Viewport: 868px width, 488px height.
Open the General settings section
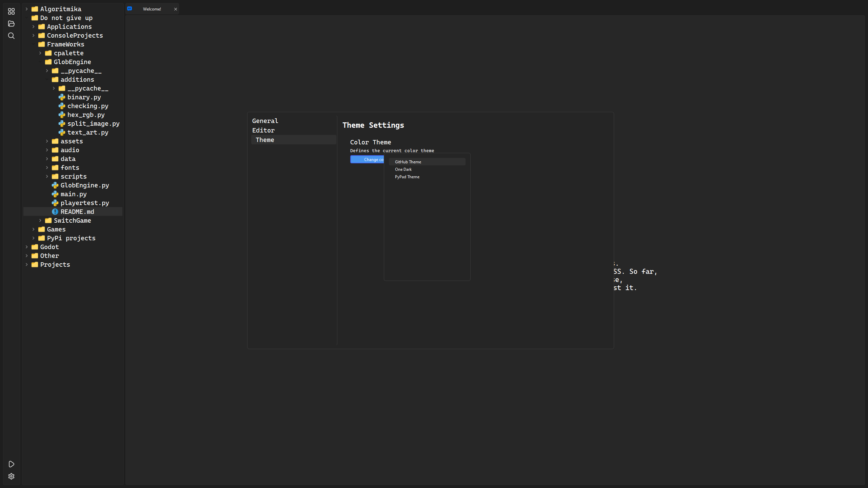(265, 121)
